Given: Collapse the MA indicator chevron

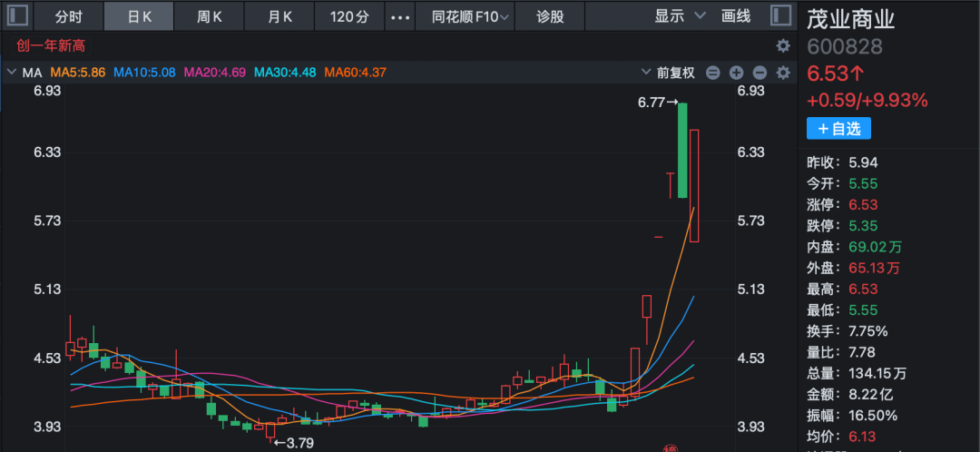Looking at the screenshot, I should pyautogui.click(x=11, y=73).
